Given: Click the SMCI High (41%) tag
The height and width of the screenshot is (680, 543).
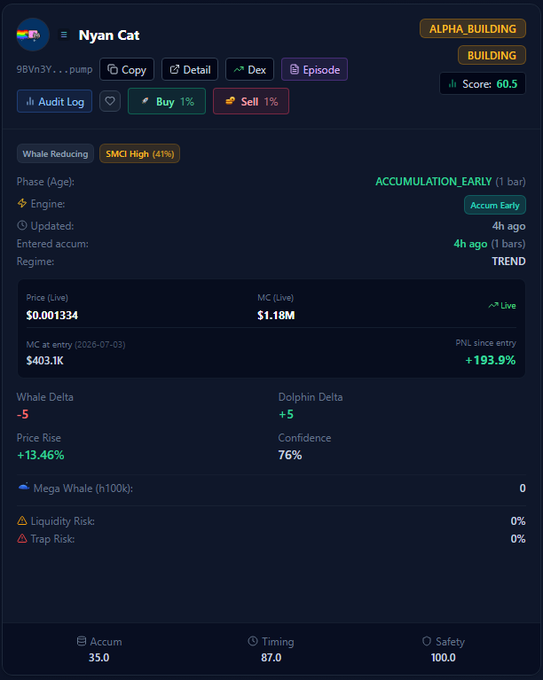Looking at the screenshot, I should coord(140,154).
